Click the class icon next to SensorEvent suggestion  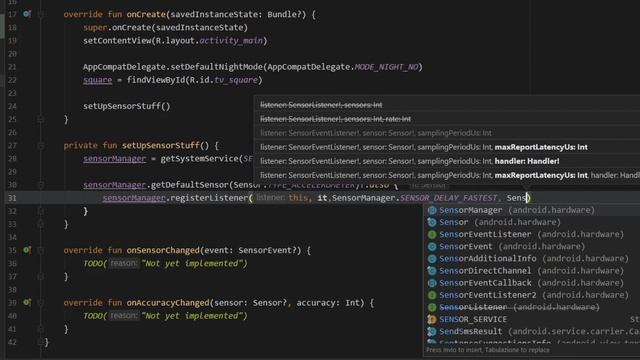[432, 247]
